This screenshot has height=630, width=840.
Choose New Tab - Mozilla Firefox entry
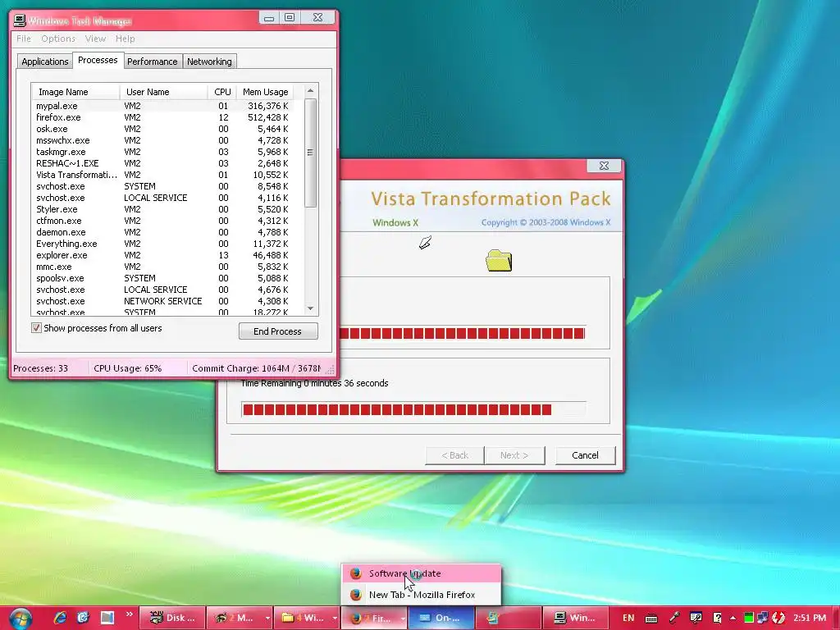(421, 595)
